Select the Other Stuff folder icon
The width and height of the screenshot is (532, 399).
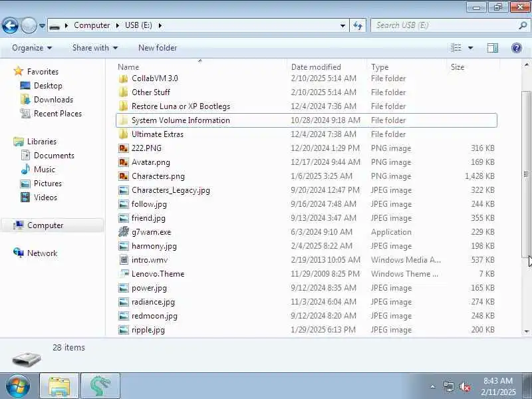point(124,92)
